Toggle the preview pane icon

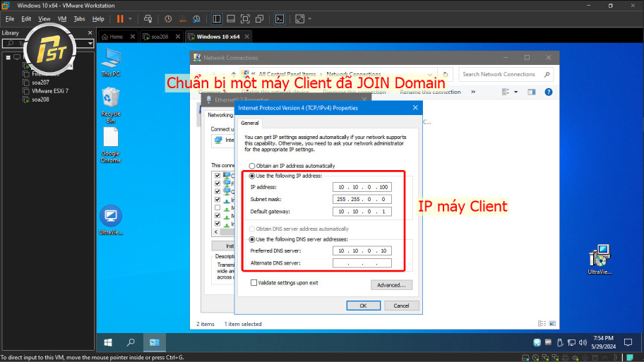pyautogui.click(x=532, y=92)
